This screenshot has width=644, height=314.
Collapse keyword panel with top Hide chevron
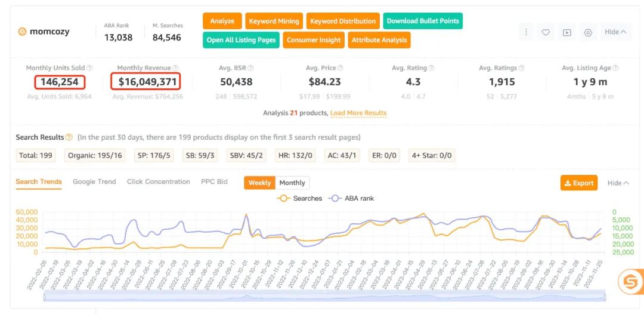pos(615,32)
